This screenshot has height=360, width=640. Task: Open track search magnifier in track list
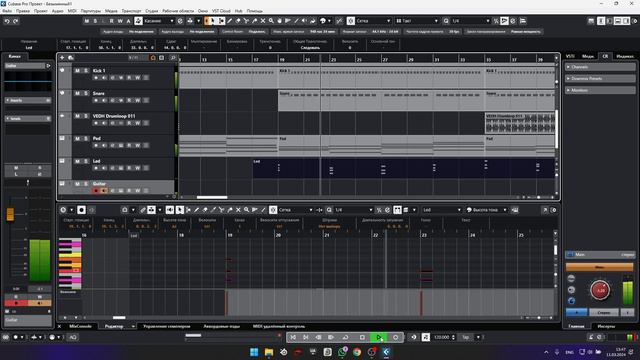click(173, 58)
